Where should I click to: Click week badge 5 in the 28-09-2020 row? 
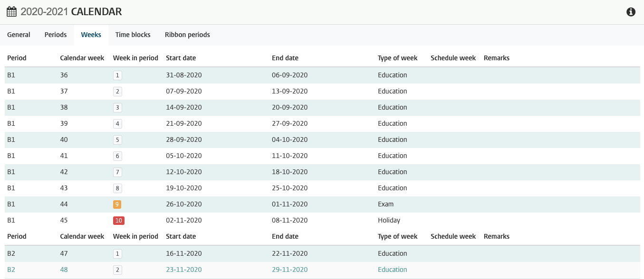[x=117, y=139]
